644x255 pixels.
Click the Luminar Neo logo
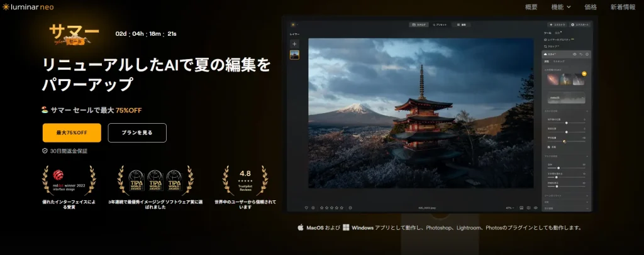tap(28, 7)
